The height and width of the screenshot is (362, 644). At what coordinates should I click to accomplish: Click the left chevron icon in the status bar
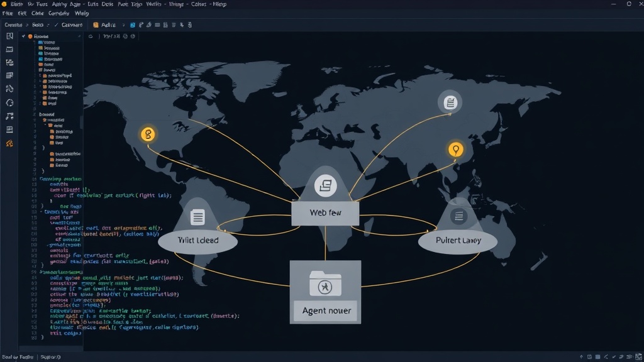(606, 357)
